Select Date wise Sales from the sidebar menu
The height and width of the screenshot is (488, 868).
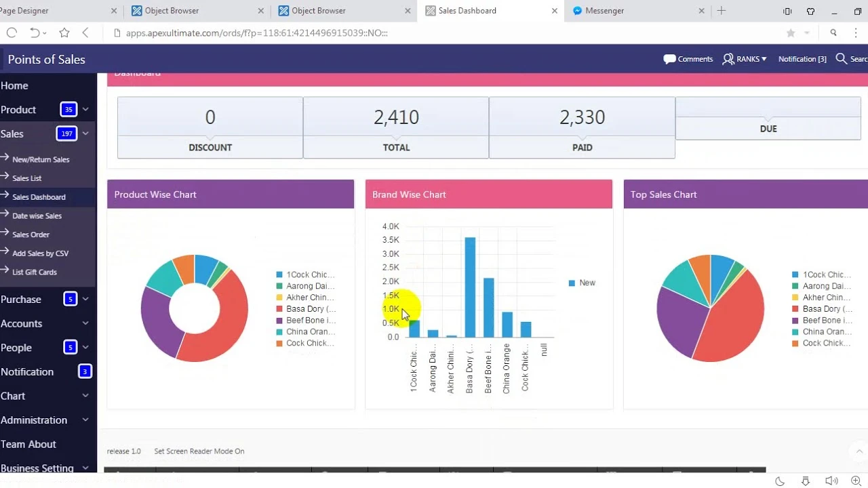pyautogui.click(x=35, y=216)
